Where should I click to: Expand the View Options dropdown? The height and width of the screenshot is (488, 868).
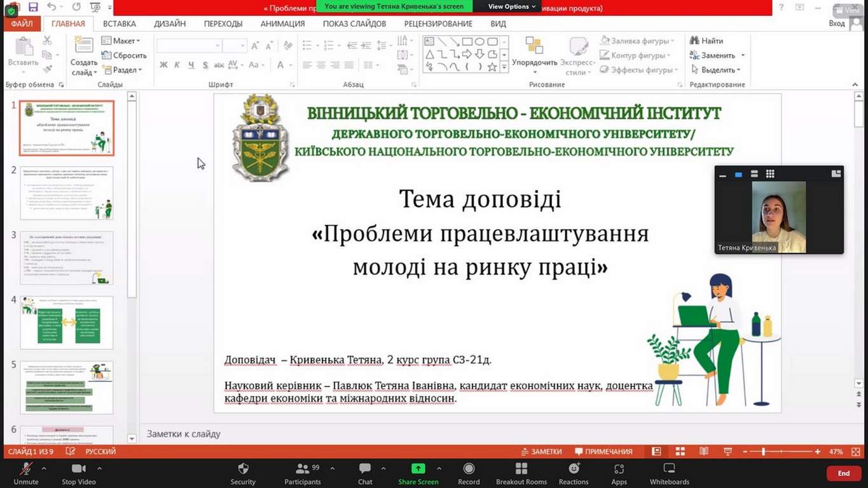(512, 6)
